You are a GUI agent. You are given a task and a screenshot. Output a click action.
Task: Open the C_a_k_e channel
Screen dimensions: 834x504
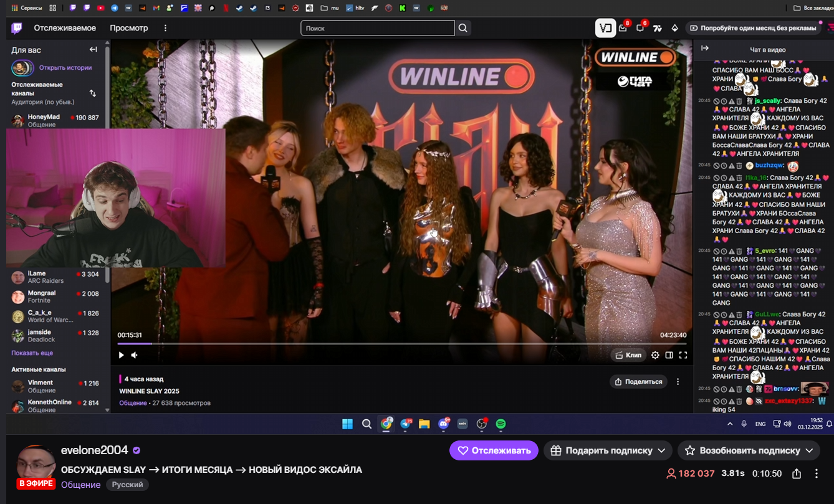[x=55, y=316]
